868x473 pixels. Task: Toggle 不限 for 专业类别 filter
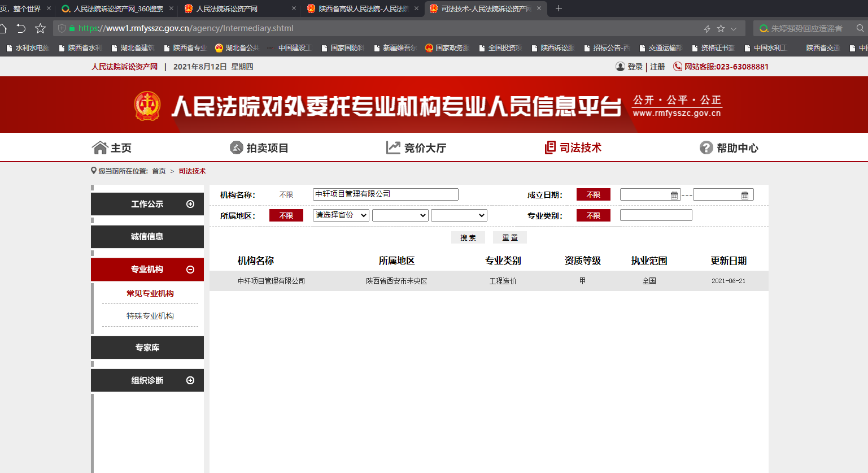[593, 215]
